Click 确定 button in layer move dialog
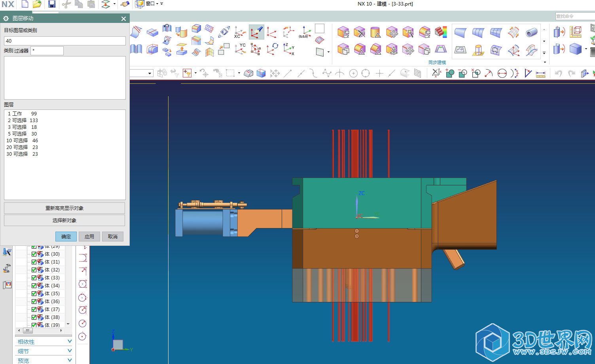595x364 pixels. point(66,236)
